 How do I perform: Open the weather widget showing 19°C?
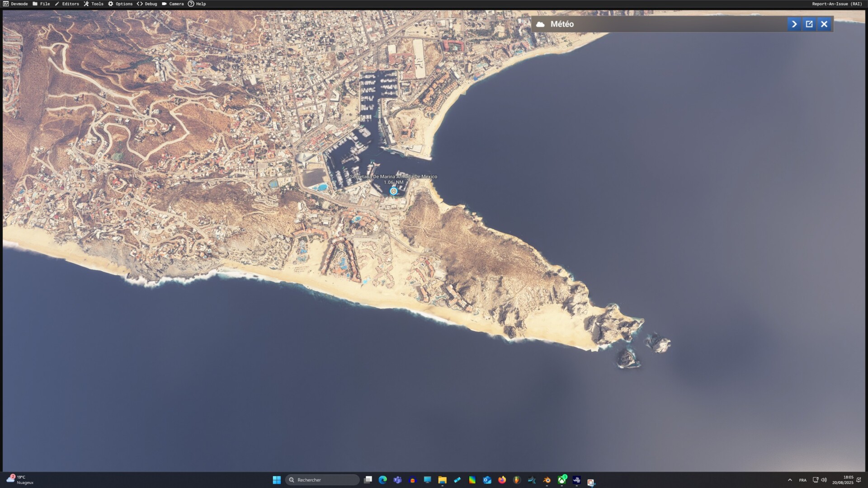click(20, 479)
